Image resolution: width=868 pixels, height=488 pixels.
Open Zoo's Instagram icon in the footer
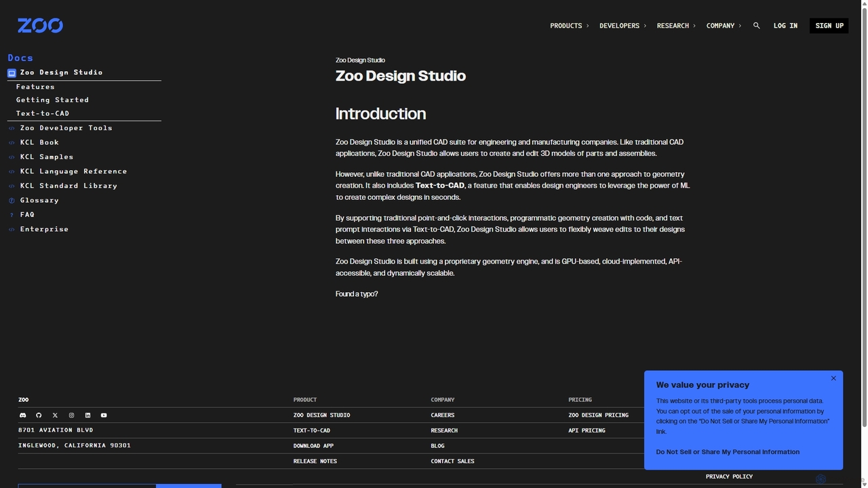[x=71, y=415]
